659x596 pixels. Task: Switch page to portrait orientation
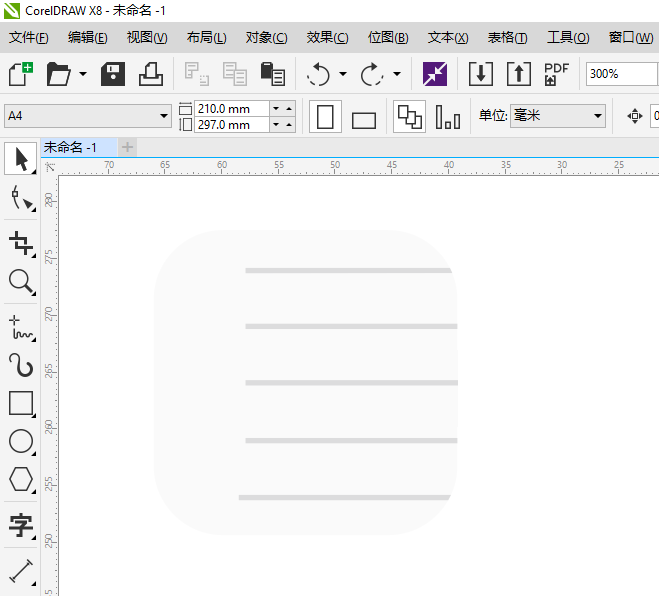(x=325, y=117)
